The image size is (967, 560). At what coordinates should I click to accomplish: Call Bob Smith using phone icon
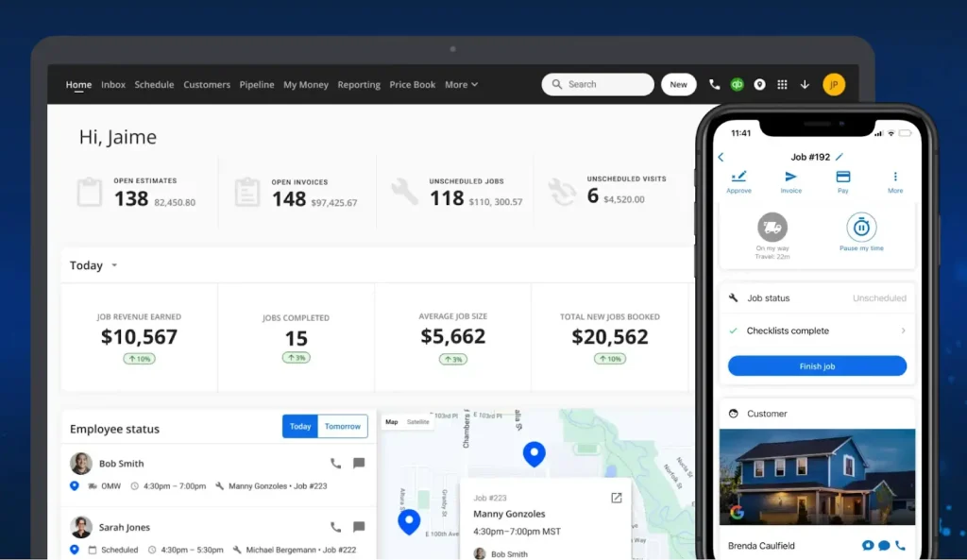335,463
